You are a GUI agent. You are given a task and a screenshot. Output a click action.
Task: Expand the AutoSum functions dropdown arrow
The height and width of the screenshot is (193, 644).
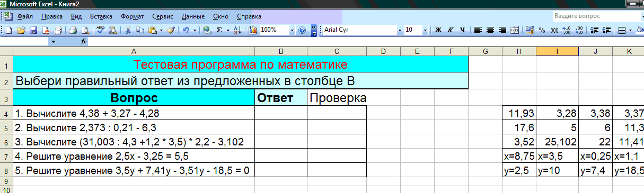[x=228, y=30]
